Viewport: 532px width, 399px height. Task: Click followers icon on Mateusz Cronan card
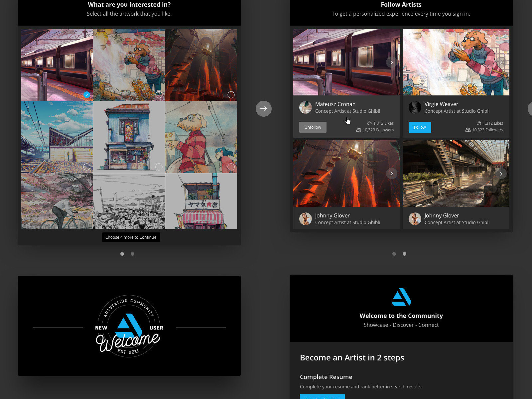[x=358, y=130]
